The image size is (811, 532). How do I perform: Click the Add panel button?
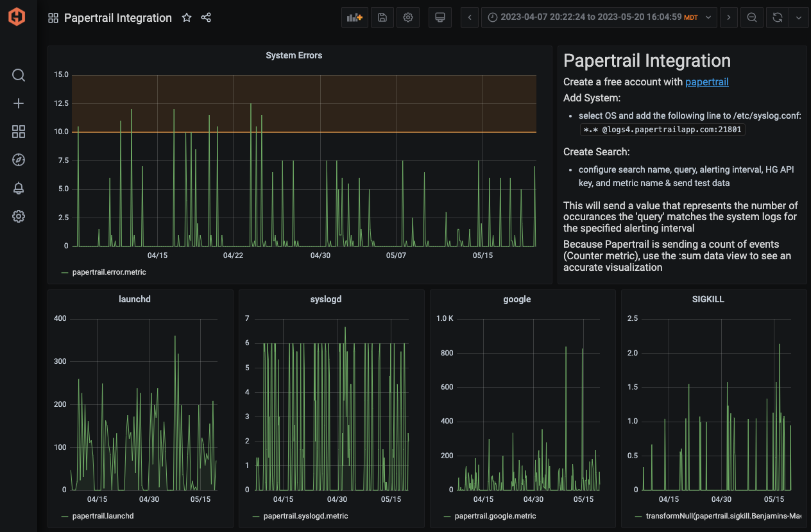(x=355, y=18)
